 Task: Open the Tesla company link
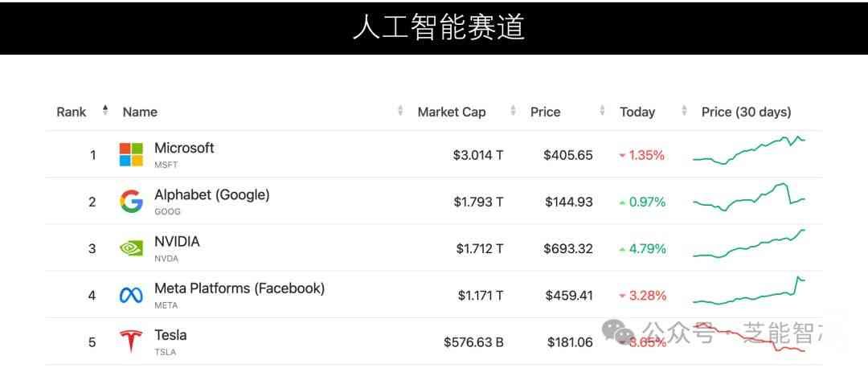(170, 335)
